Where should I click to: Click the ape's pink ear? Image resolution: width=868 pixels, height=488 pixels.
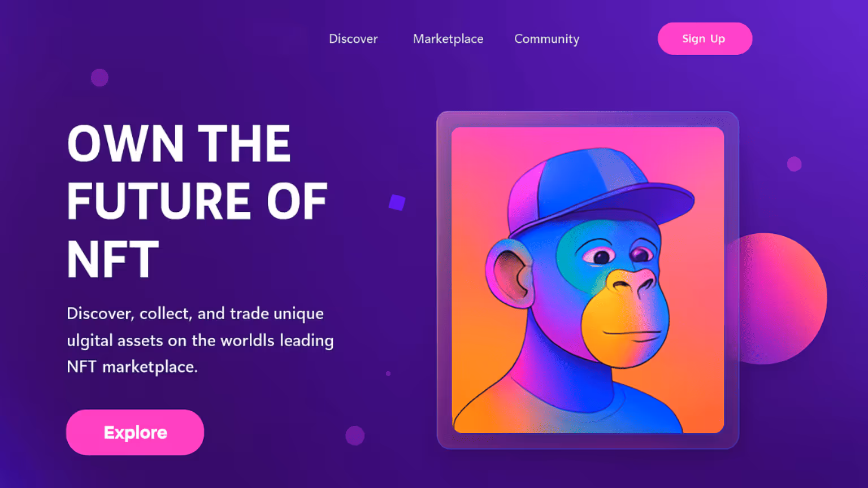[509, 274]
